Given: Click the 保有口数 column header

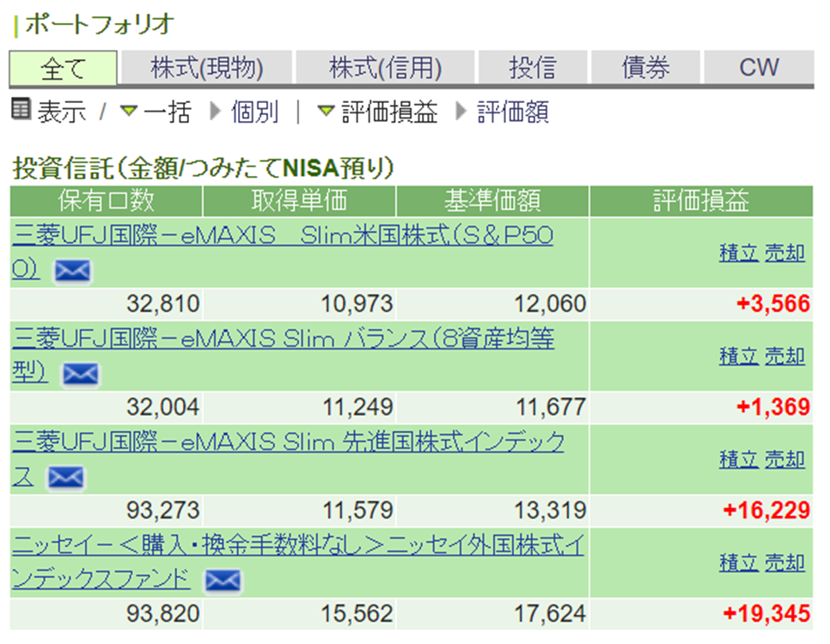Looking at the screenshot, I should (x=106, y=201).
